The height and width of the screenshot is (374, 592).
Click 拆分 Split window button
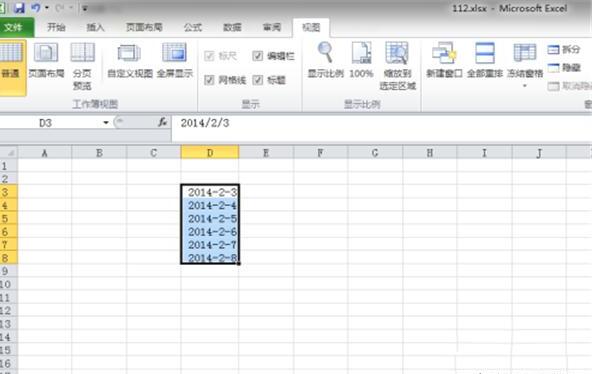tap(564, 49)
